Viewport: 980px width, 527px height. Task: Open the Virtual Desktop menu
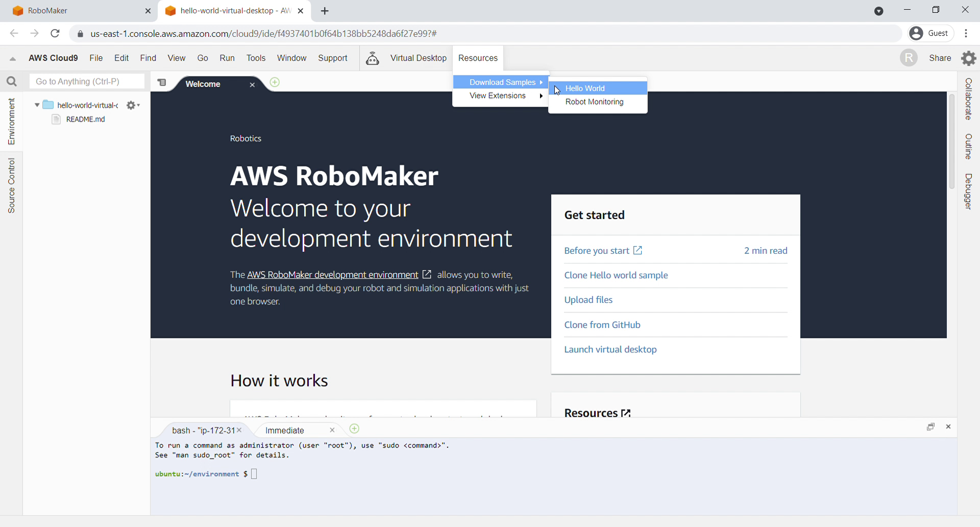point(419,58)
